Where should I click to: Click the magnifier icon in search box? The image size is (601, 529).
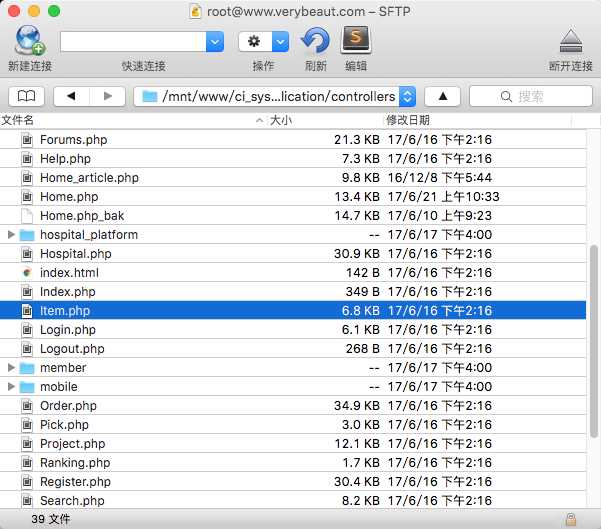click(x=506, y=96)
